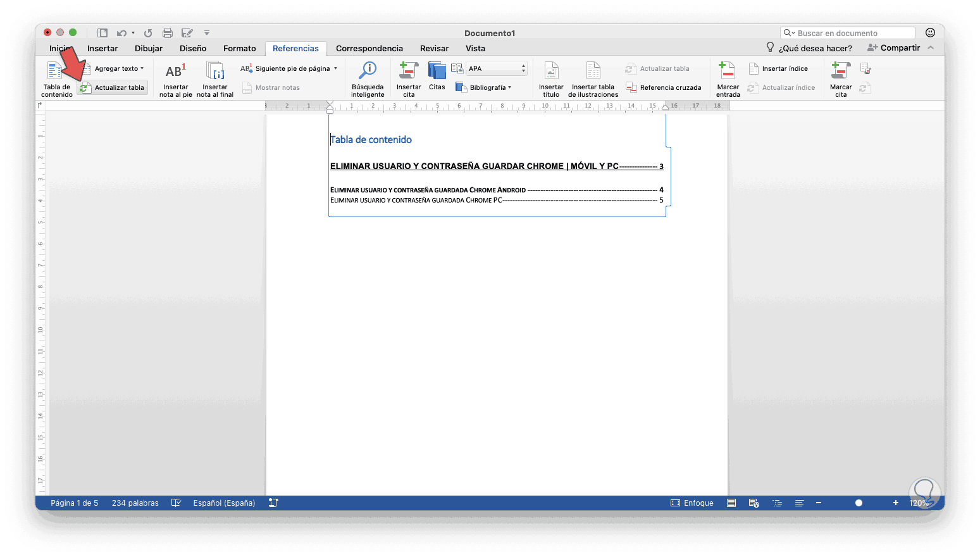This screenshot has width=980, height=557.
Task: Click the tab selector at the ruler corner
Action: [40, 105]
